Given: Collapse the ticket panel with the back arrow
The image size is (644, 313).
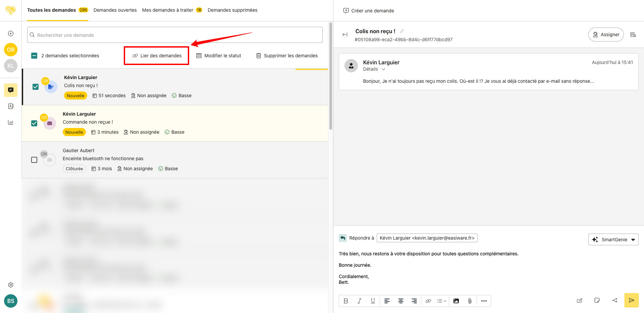Looking at the screenshot, I should click(x=345, y=35).
